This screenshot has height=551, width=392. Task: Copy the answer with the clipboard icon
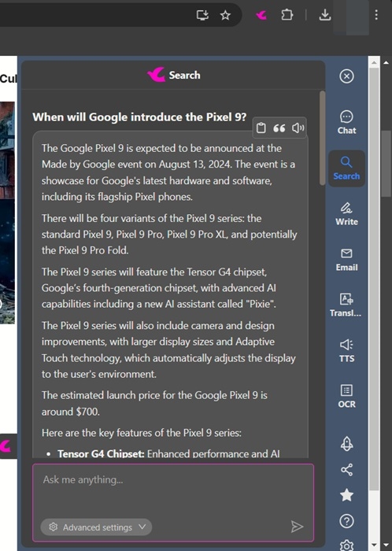click(x=261, y=128)
